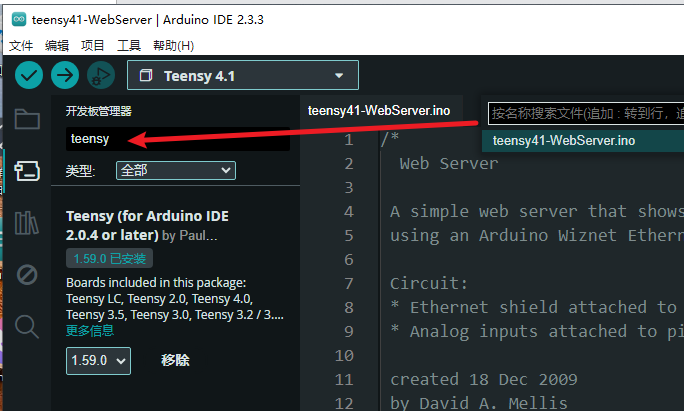
Task: Click the 开发板管理器 panel heading
Action: click(x=99, y=111)
